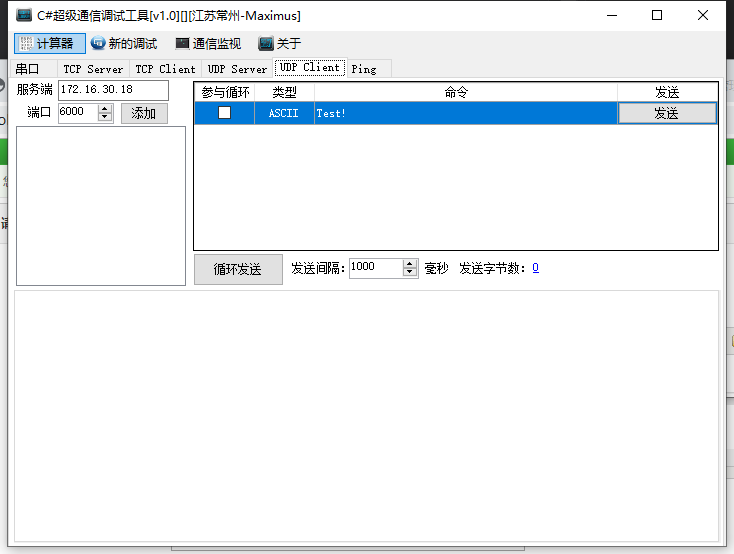Viewport: 734px width, 554px height.
Task: Open 通信监视 communication monitor
Action: click(182, 44)
